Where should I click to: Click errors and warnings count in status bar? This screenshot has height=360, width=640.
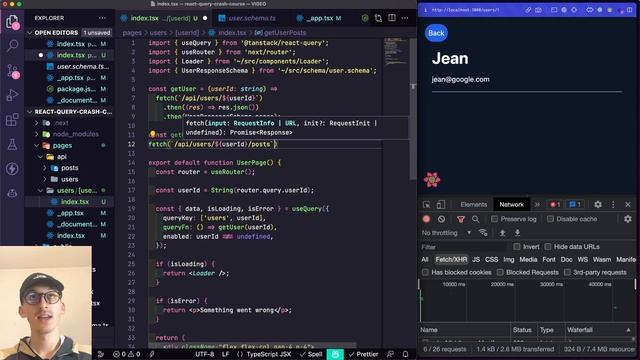click(x=127, y=354)
